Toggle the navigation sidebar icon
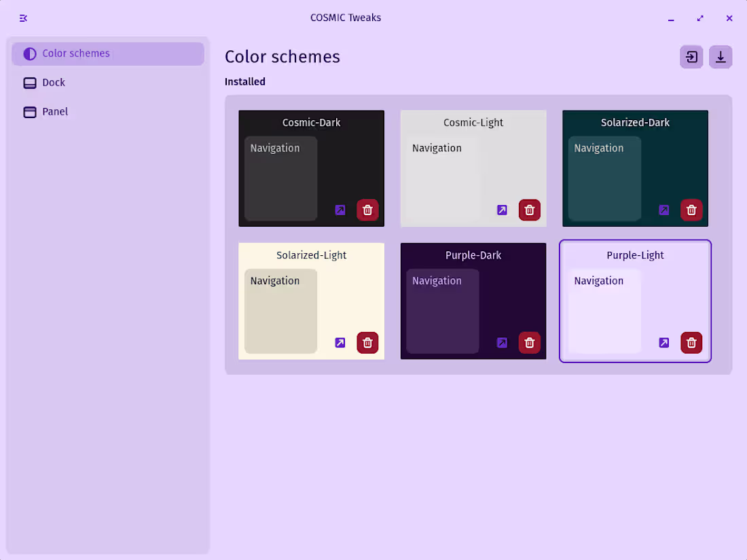The width and height of the screenshot is (747, 560). click(23, 18)
